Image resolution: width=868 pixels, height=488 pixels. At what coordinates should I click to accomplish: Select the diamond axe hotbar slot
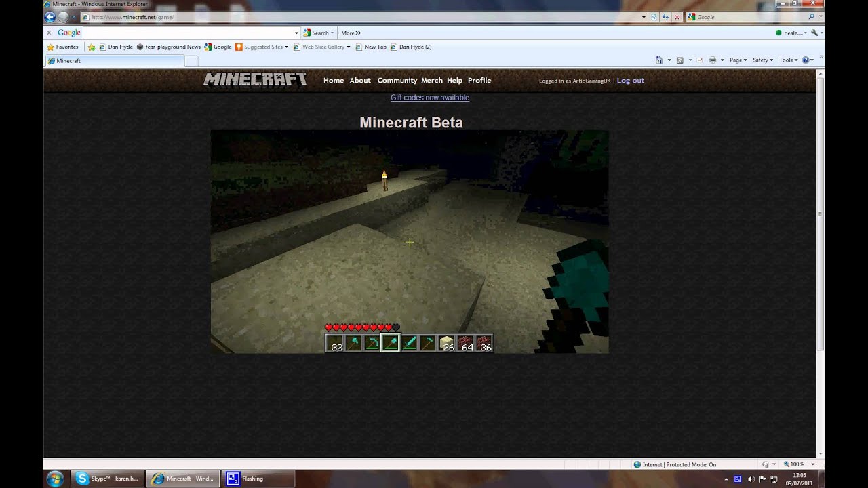354,344
